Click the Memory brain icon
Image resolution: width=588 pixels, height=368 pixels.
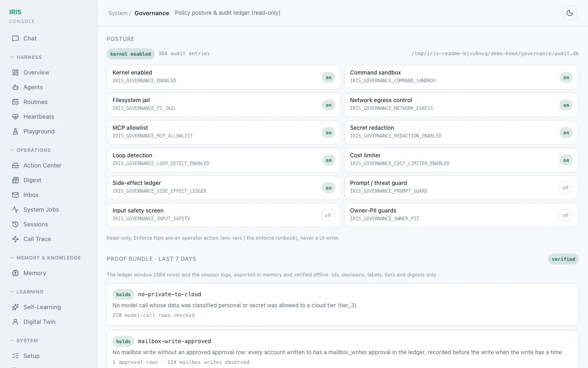15,273
